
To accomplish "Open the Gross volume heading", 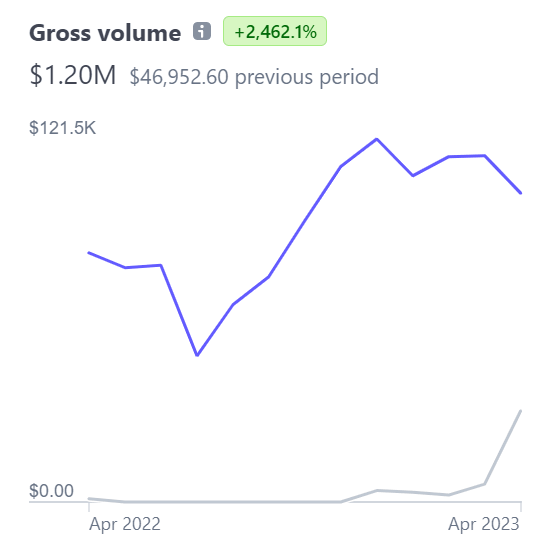I will coord(105,33).
